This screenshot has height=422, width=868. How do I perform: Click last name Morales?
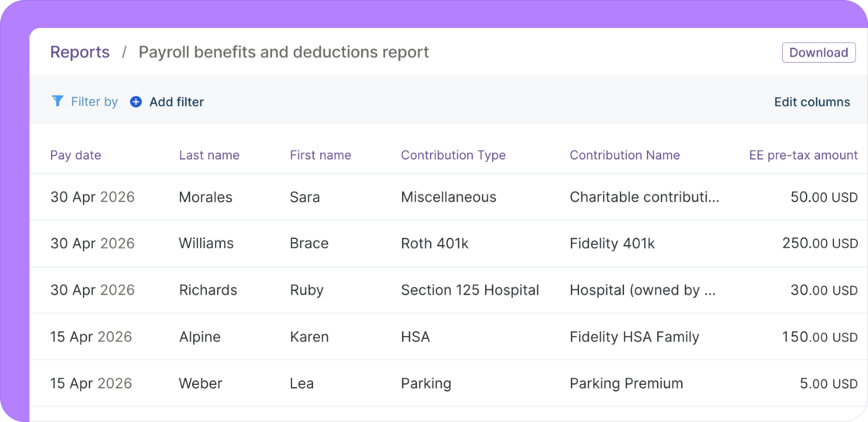click(x=205, y=197)
